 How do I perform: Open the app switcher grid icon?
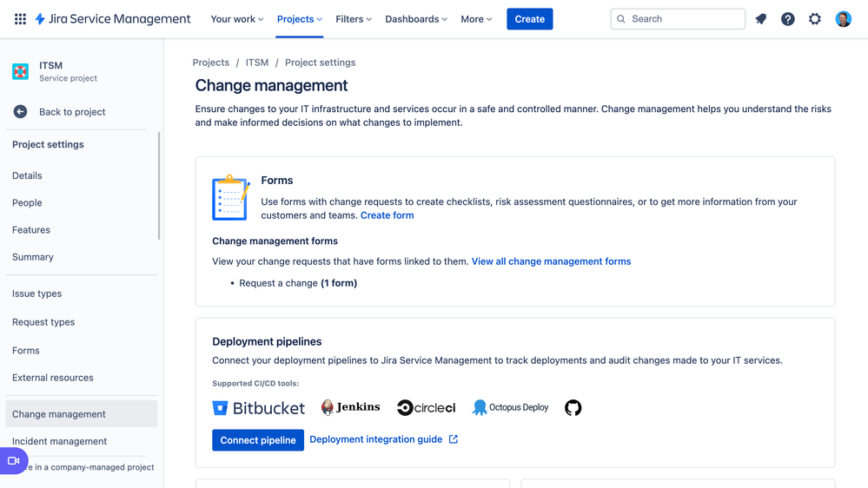click(20, 19)
